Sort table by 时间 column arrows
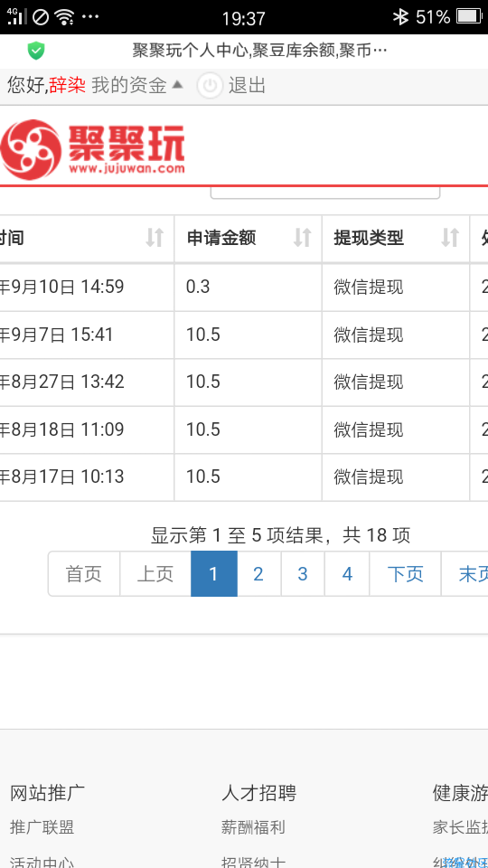Screen dimensions: 488x868 pos(155,238)
